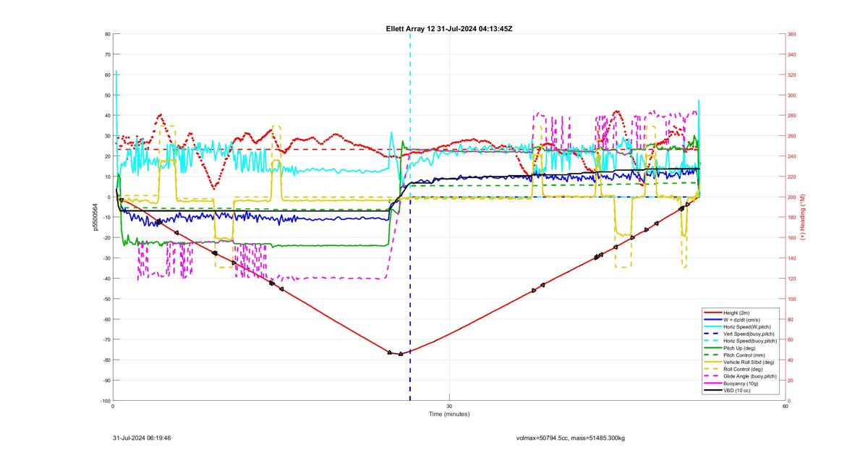Screen dimensions: 868x450
Task: Click the "-50" tick on the left axis
Action: click(x=106, y=299)
